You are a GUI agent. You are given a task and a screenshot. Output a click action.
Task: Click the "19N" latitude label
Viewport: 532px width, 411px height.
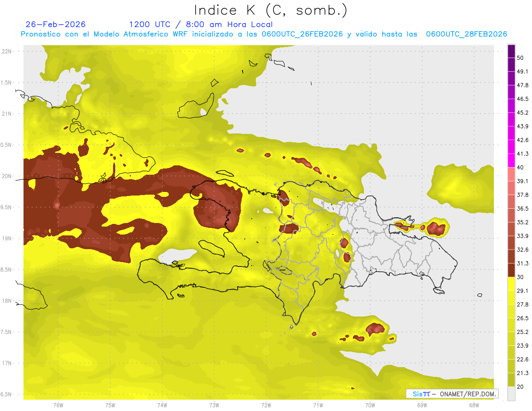[x=8, y=239]
